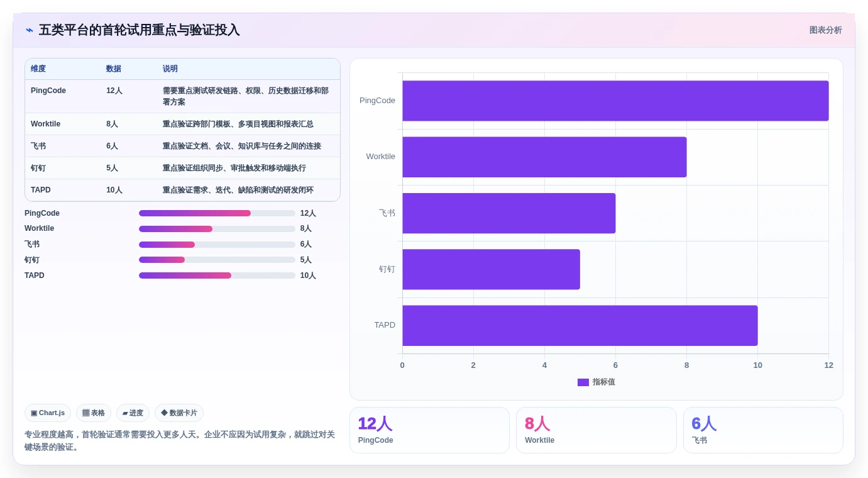Click the 专业程度越高 summary paragraph
The width and height of the screenshot is (868, 478).
click(180, 441)
